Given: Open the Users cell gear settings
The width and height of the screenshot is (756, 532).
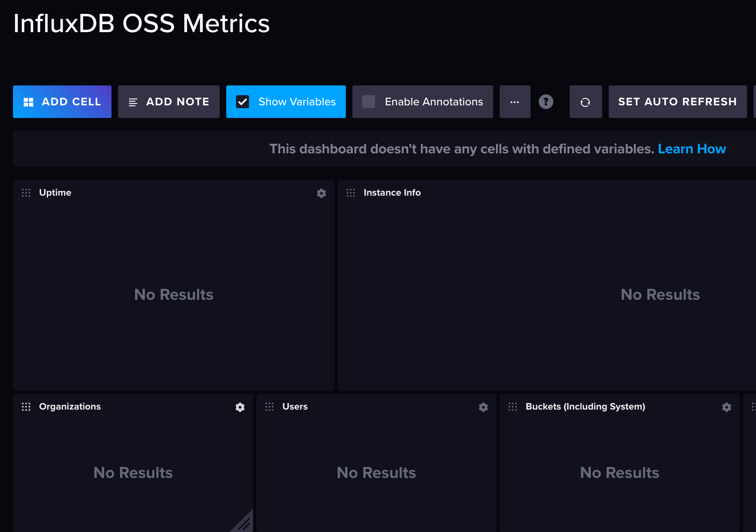Looking at the screenshot, I should coord(483,407).
